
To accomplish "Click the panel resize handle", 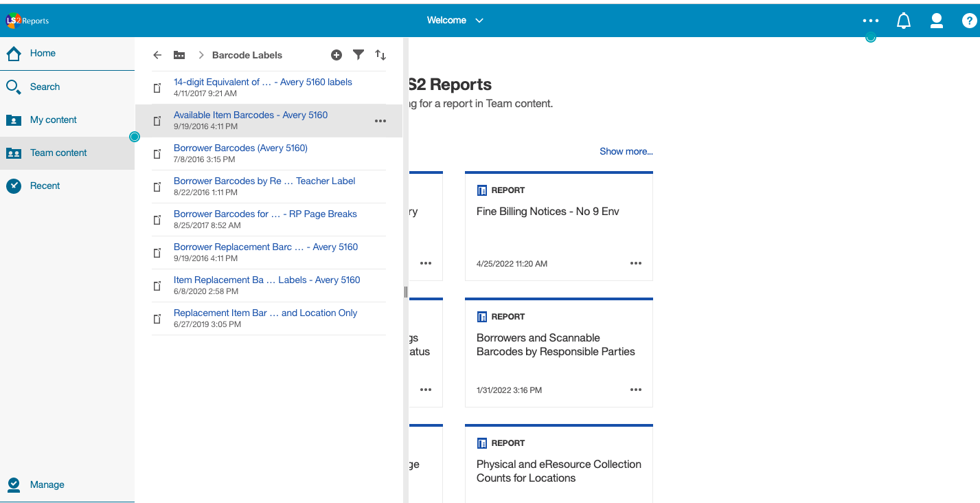I will point(406,292).
